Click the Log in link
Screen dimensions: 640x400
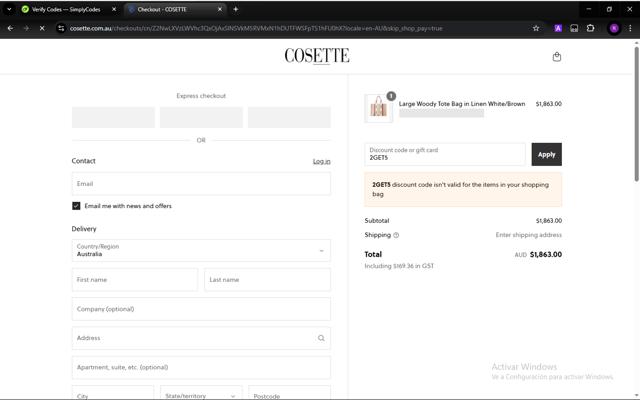coord(322,161)
